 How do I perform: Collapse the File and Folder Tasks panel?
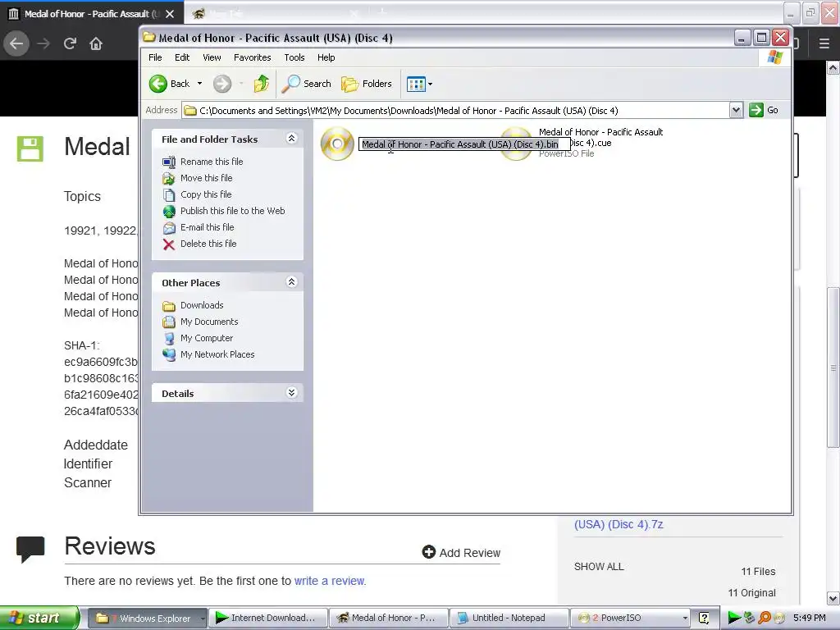tap(291, 139)
